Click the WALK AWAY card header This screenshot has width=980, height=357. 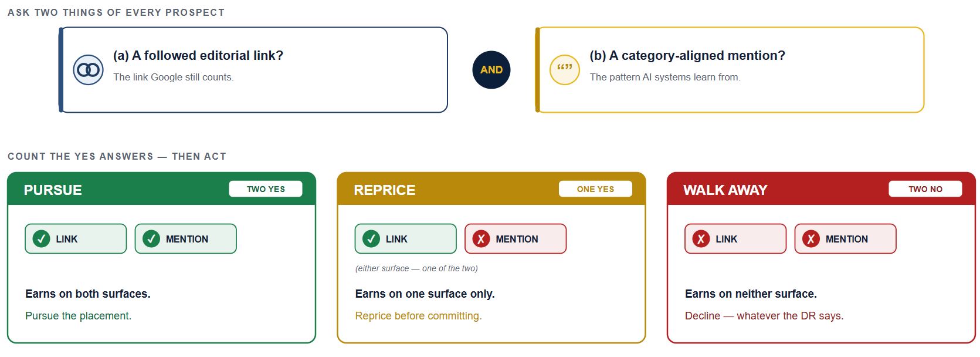coord(822,189)
